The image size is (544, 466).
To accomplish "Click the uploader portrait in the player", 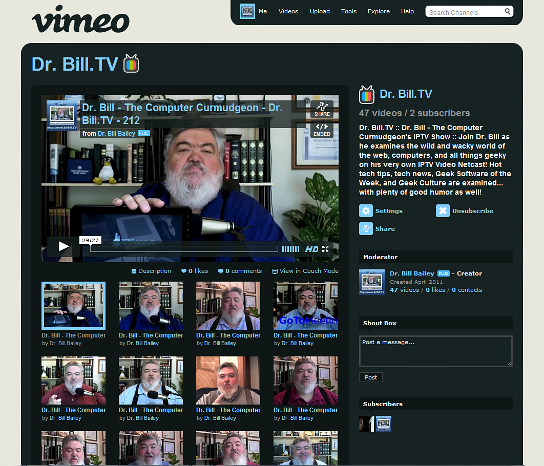I will point(62,115).
